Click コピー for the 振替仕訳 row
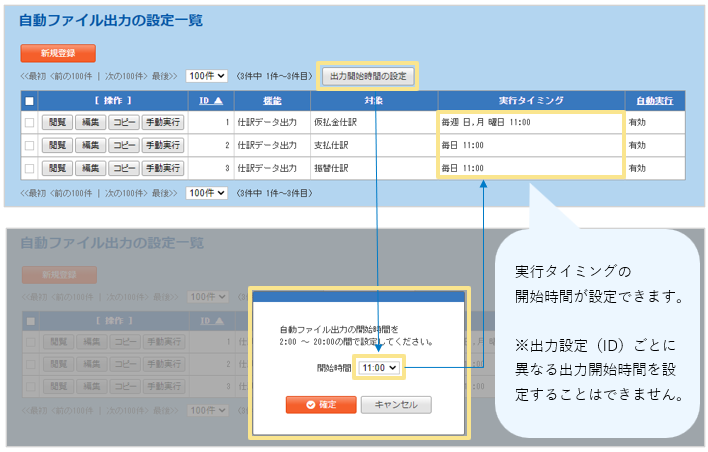The width and height of the screenshot is (708, 452). (x=124, y=168)
